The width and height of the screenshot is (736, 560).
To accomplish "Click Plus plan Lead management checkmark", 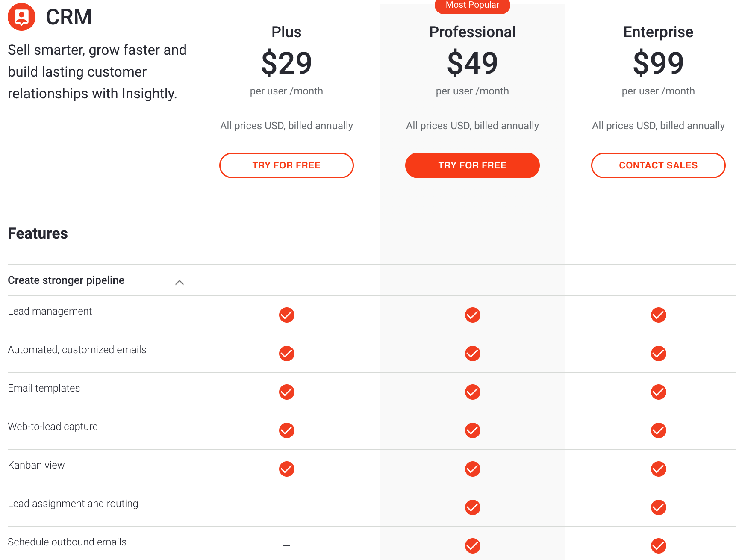I will click(x=287, y=315).
